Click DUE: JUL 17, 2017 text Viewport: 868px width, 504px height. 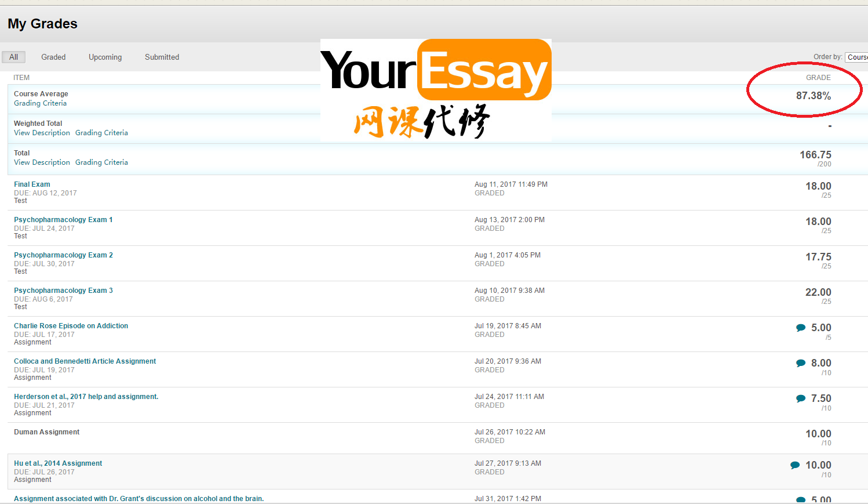pyautogui.click(x=44, y=335)
